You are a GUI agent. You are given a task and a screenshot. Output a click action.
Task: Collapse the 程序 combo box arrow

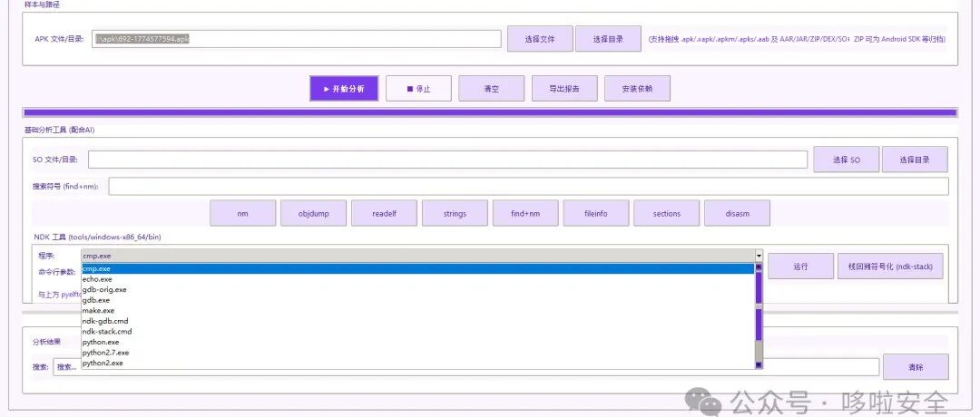click(758, 256)
